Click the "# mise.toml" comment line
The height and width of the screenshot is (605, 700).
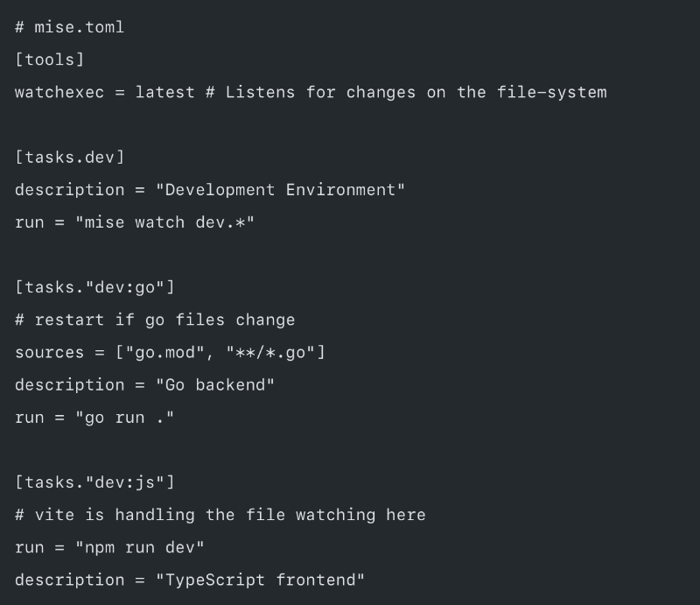coord(69,27)
